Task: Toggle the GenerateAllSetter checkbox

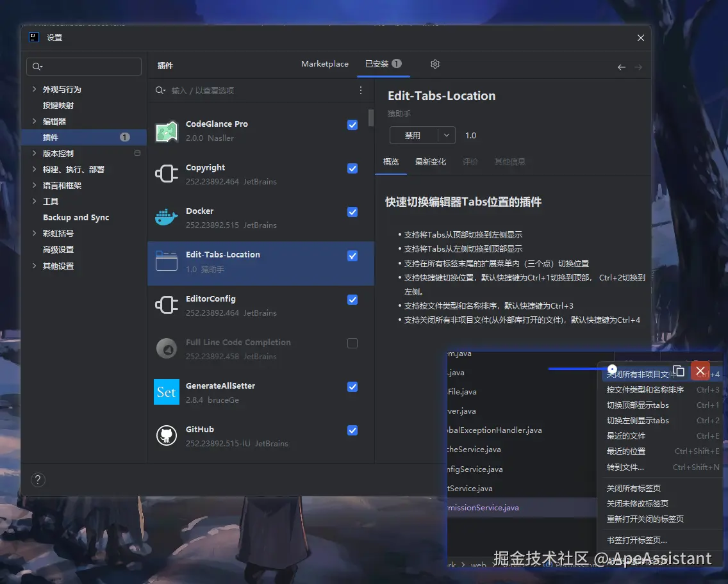Action: point(352,387)
